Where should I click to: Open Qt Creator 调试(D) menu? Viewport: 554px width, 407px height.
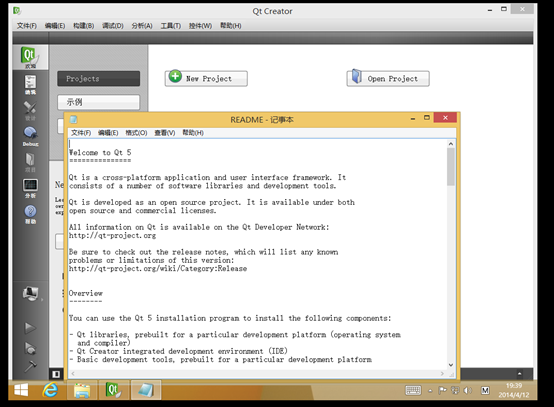point(113,25)
